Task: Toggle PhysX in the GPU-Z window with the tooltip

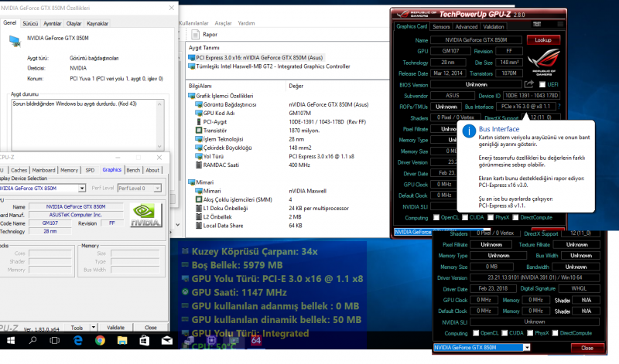Action: coord(491,217)
